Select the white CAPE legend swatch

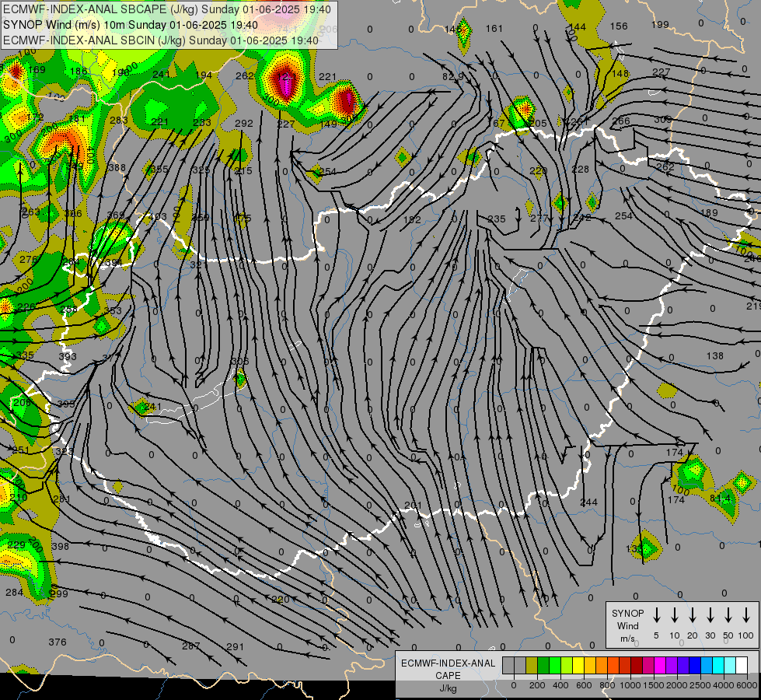(x=742, y=666)
